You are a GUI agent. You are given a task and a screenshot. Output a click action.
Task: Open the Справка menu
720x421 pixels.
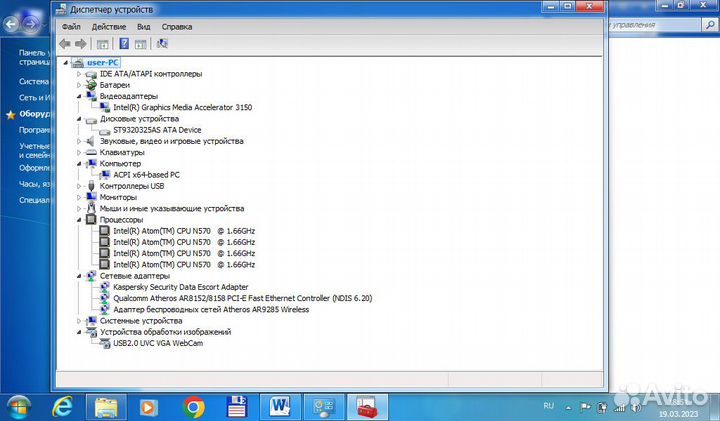point(177,27)
